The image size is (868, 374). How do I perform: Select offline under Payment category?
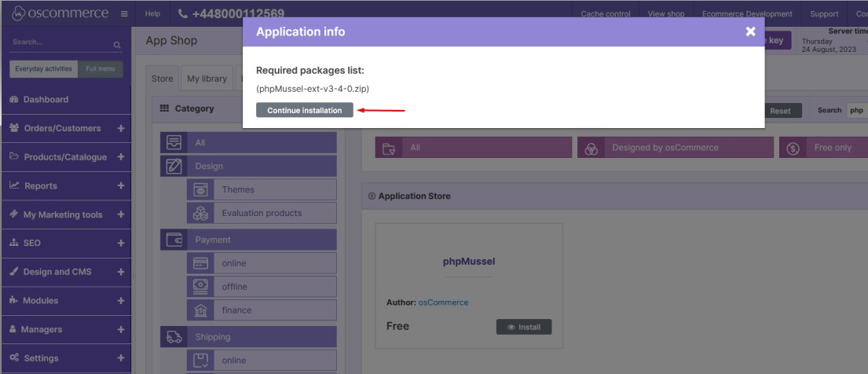tap(262, 287)
